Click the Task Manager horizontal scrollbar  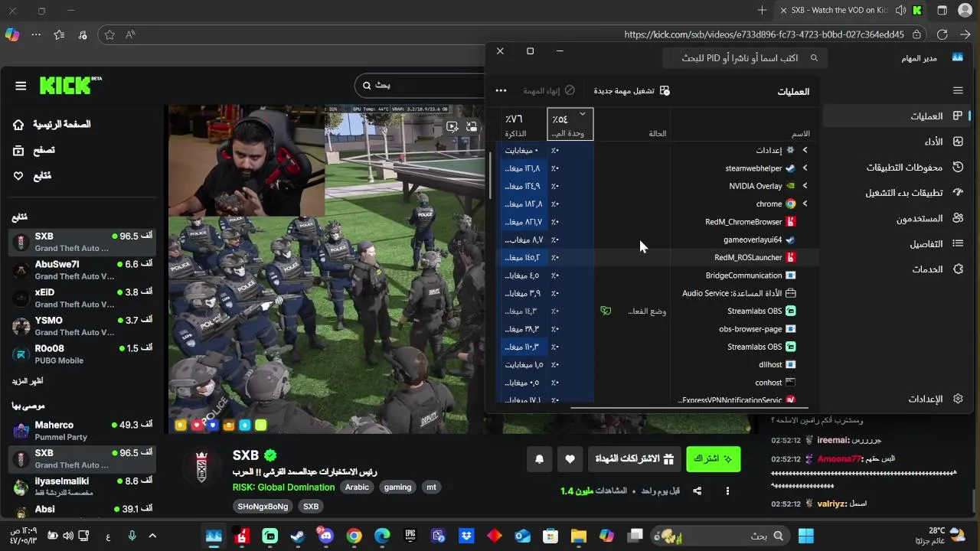(689, 408)
